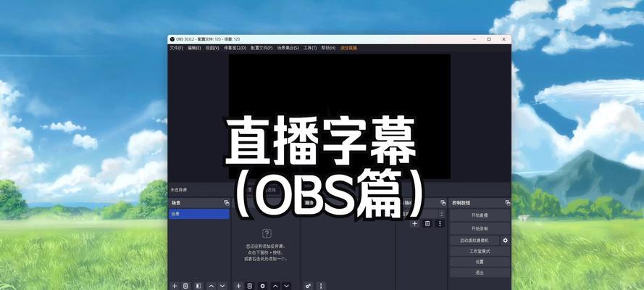Move source down with arrow icon
This screenshot has width=644, height=290.
287,286
